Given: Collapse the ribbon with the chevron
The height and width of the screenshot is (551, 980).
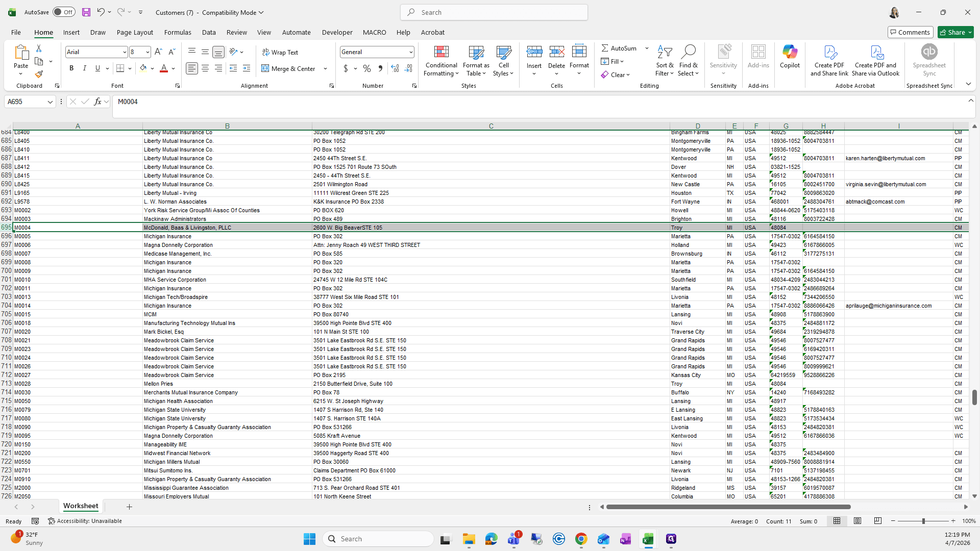Looking at the screenshot, I should pos(968,84).
